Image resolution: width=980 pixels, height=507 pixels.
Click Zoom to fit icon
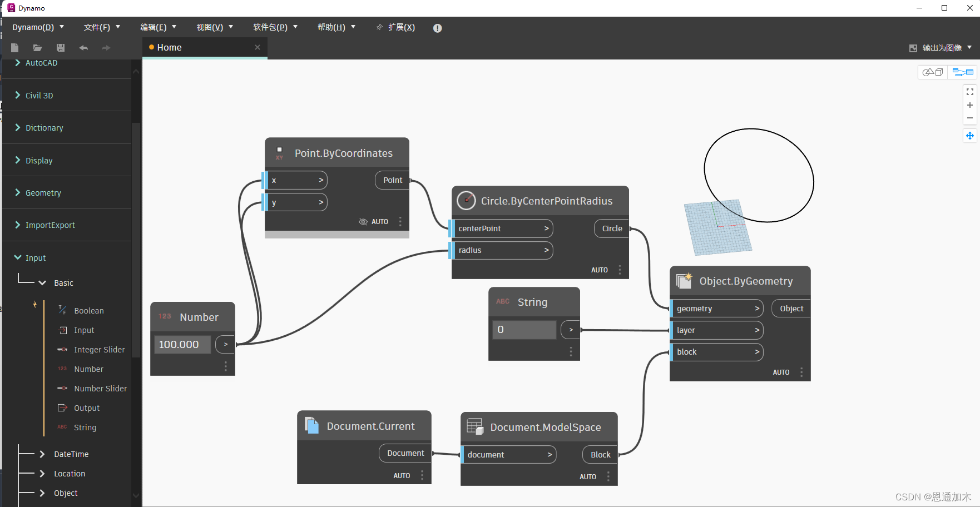pos(970,92)
